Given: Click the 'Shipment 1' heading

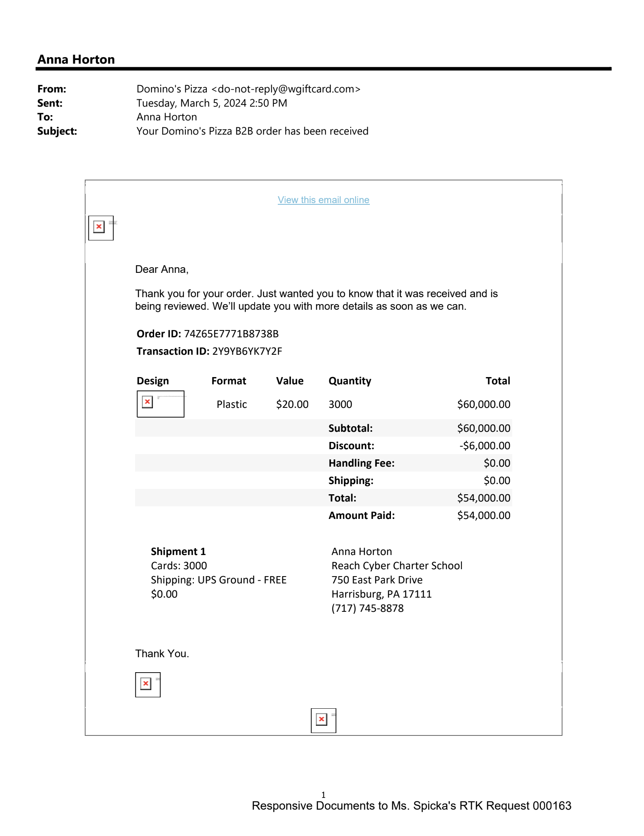Looking at the screenshot, I should pyautogui.click(x=178, y=551).
